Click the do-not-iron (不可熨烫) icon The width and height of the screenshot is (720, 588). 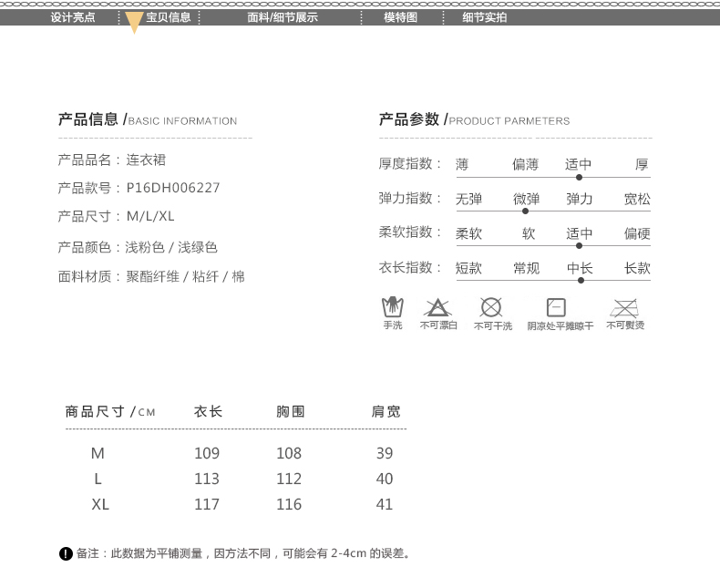coord(624,306)
